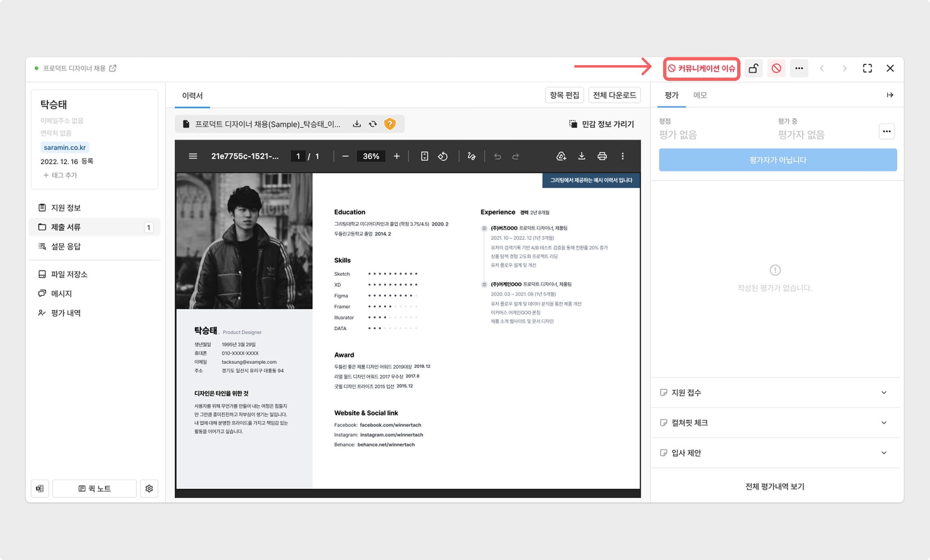The image size is (930, 560).
Task: Go to the next candidate arrow
Action: 845,68
